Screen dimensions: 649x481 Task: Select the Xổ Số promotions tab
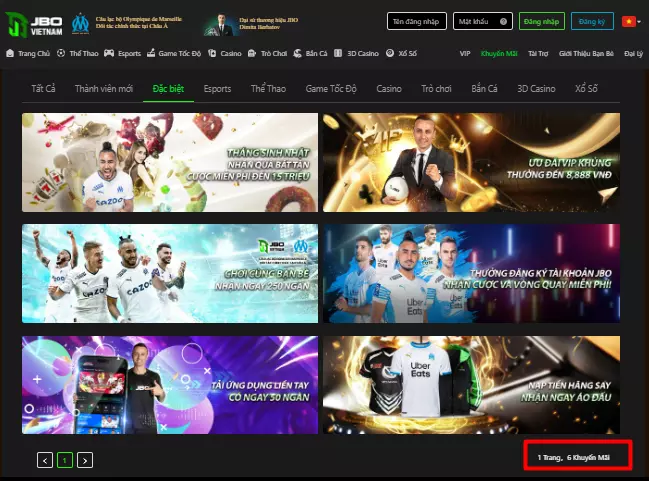[586, 89]
